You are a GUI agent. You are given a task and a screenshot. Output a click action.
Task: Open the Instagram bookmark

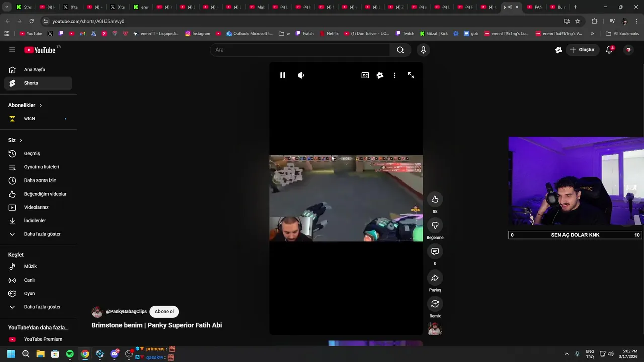[197, 34]
